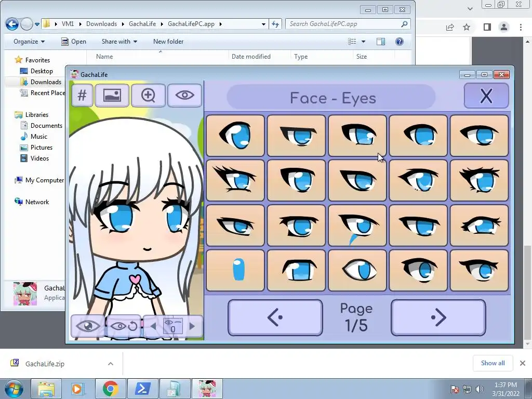The height and width of the screenshot is (399, 532).
Task: Pick the spiky-lash eye ending second row
Action: point(479,180)
